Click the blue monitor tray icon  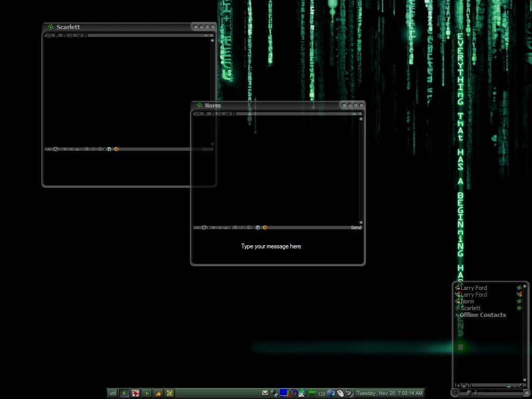coord(284,393)
